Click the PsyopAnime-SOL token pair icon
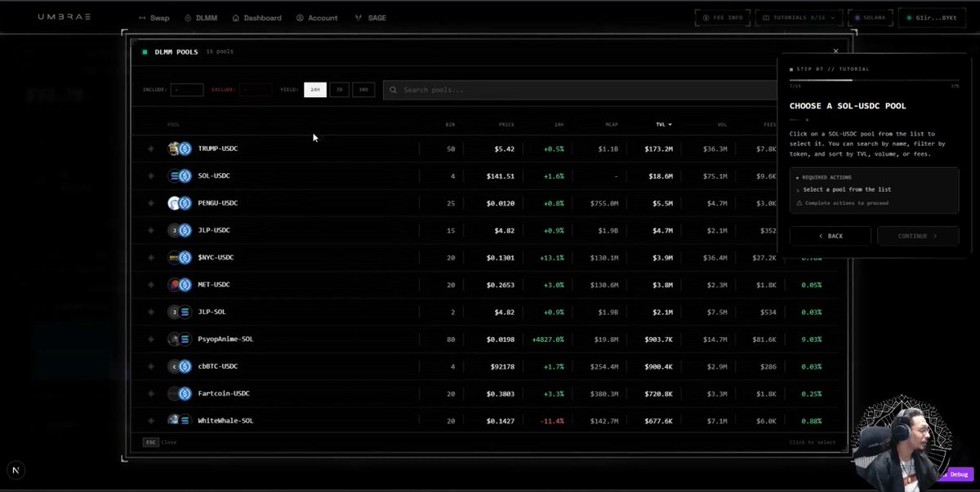This screenshot has width=980, height=492. point(179,339)
